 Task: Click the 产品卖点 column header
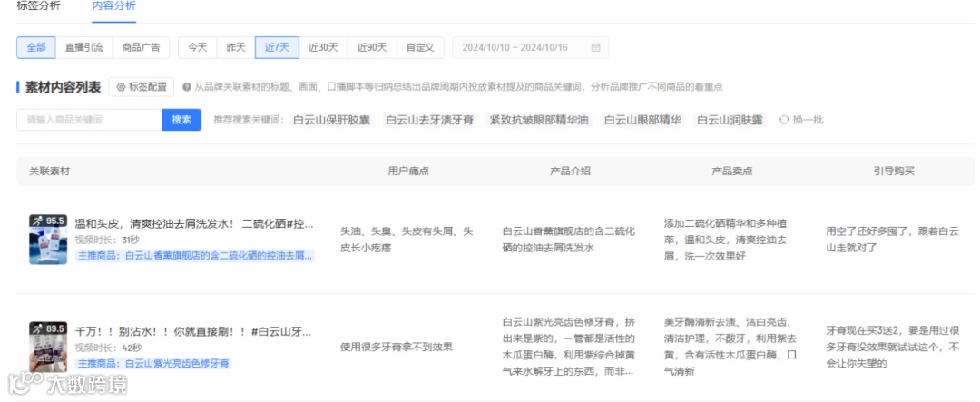click(x=732, y=172)
